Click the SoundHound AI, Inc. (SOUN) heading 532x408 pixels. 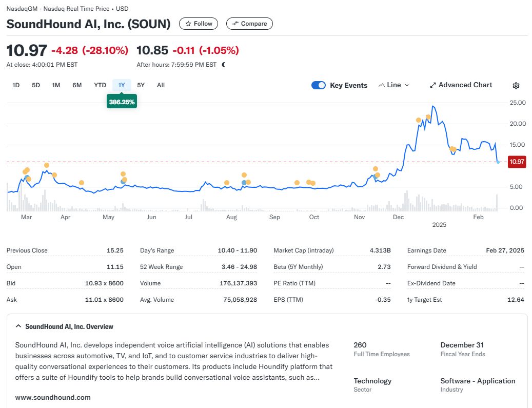coord(89,24)
